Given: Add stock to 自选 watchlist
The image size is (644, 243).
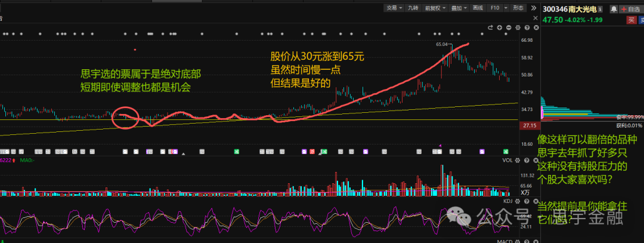Looking at the screenshot, I should pos(629,9).
